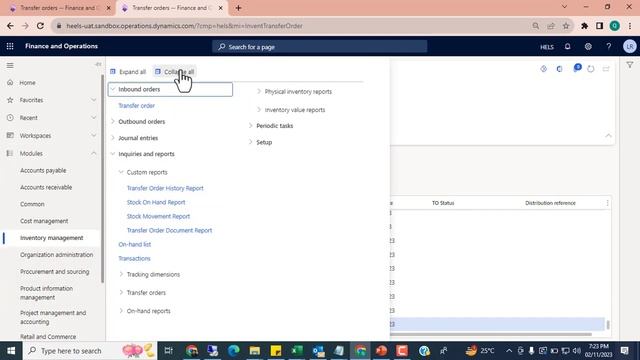This screenshot has height=360, width=640.
Task: Switch to the first Transfer orders tab
Action: (60, 8)
